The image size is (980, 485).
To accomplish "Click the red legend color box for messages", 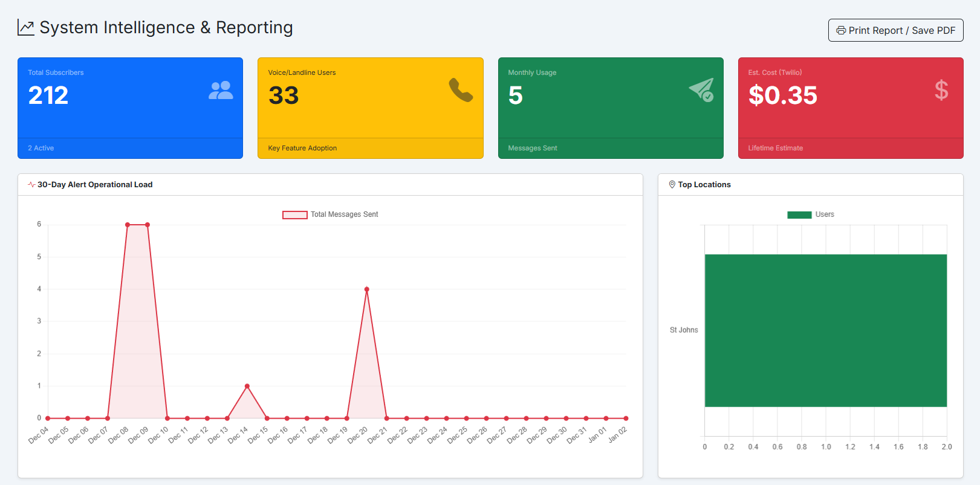I will 294,215.
